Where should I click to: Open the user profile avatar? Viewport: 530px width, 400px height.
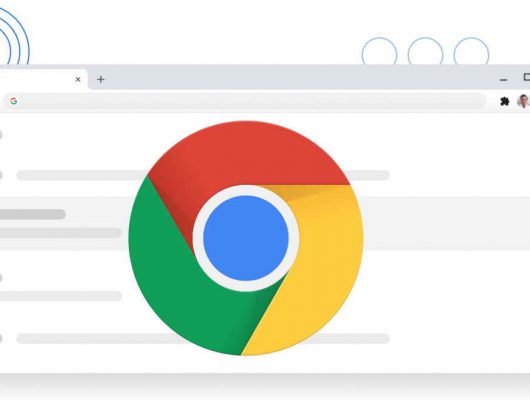click(524, 101)
